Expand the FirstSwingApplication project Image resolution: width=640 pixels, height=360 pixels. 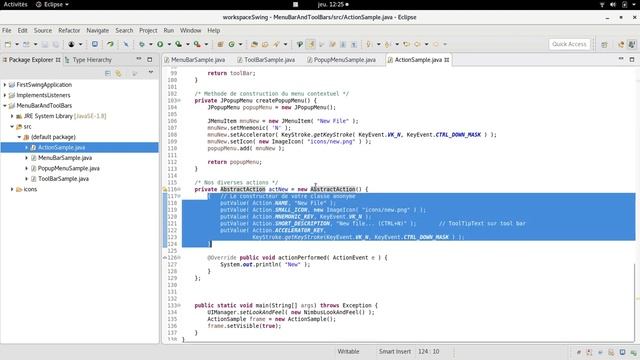(5, 85)
